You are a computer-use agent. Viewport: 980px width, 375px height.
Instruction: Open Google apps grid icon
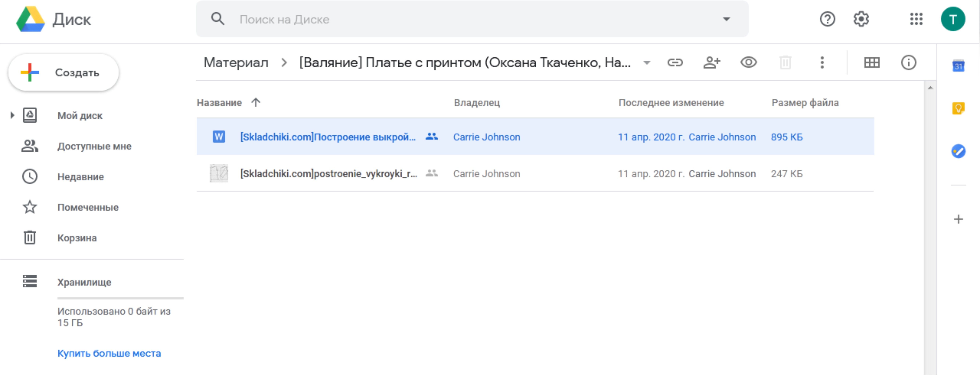(916, 19)
